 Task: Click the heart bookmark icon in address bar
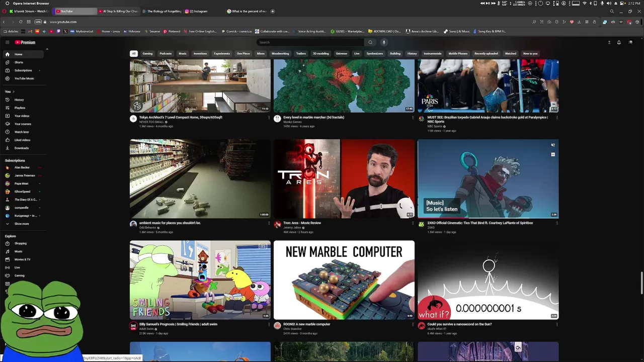(x=572, y=22)
